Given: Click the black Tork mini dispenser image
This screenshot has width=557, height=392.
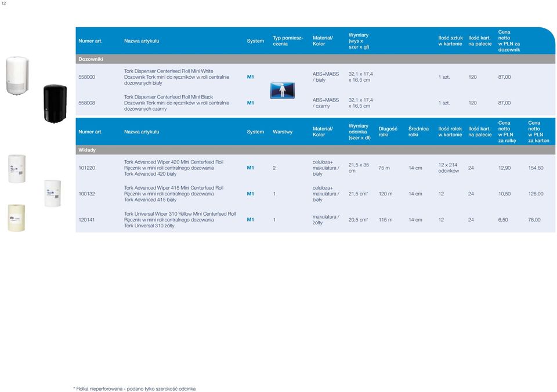Looking at the screenshot, I should (x=55, y=103).
